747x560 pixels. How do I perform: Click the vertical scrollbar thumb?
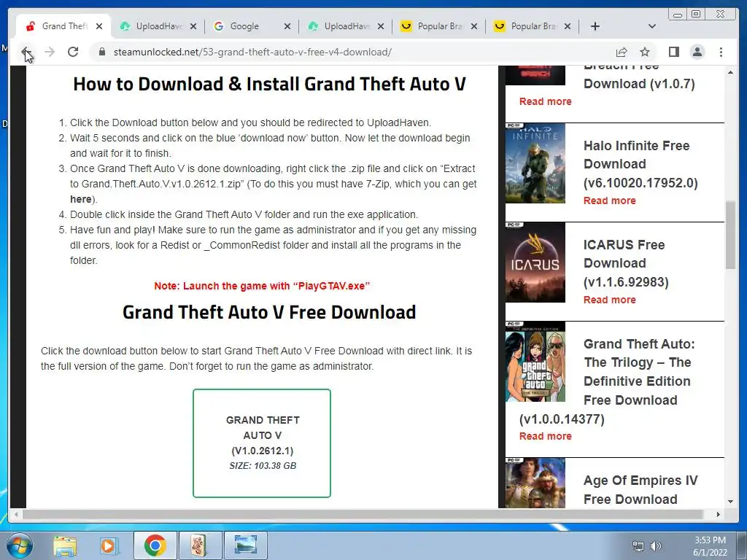tap(730, 236)
